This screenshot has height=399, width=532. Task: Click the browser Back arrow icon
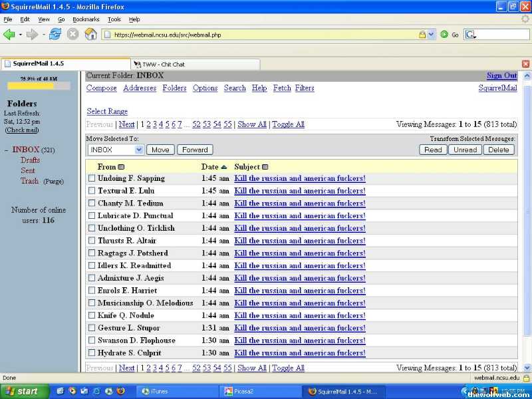9,34
